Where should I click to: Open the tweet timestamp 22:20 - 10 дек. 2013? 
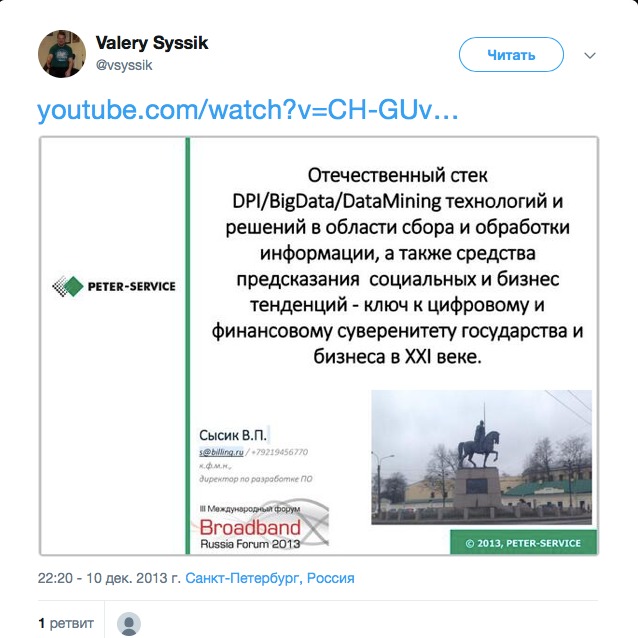click(109, 578)
